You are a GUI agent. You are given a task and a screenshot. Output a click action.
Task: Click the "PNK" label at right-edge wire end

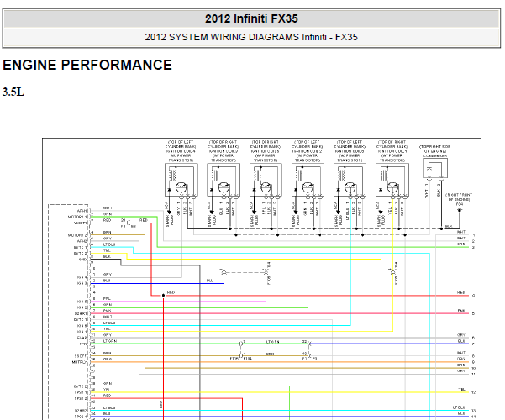click(461, 311)
